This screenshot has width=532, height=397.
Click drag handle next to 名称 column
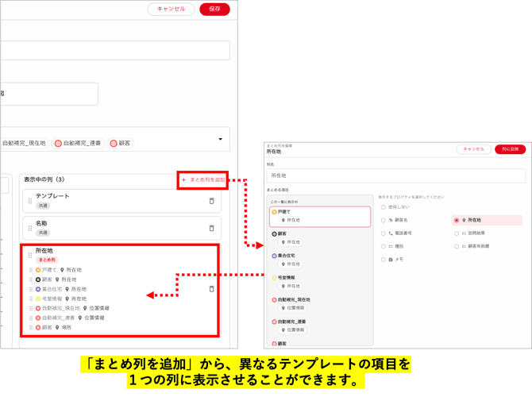click(30, 228)
